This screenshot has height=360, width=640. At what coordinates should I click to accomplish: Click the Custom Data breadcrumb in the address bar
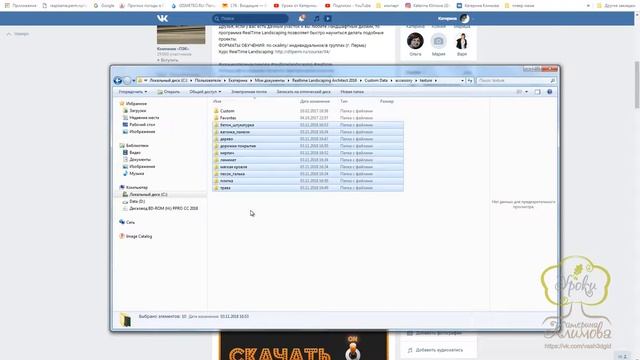tap(376, 80)
